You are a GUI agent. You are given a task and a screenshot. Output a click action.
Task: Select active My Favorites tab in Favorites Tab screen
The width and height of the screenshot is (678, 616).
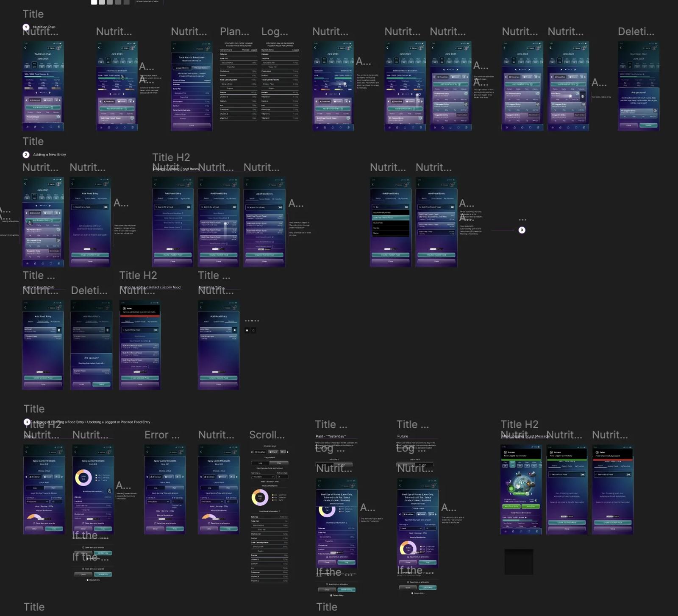coord(231,321)
